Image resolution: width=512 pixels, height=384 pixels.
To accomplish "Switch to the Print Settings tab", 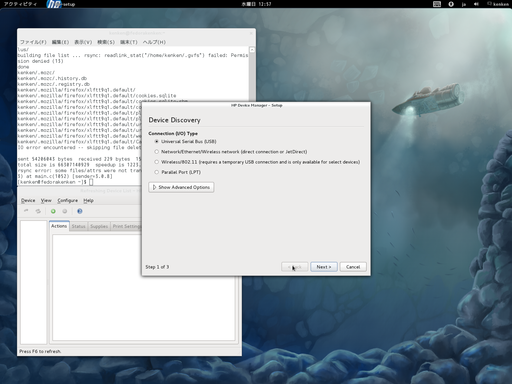I will coord(127,226).
